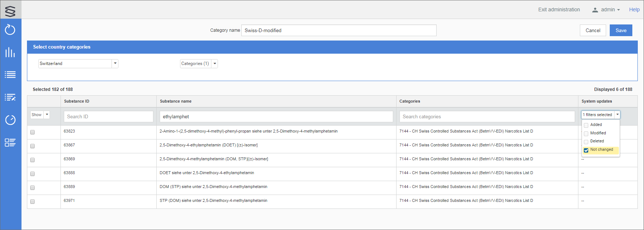Open the list view icon in sidebar
This screenshot has height=230, width=644.
pos(10,75)
